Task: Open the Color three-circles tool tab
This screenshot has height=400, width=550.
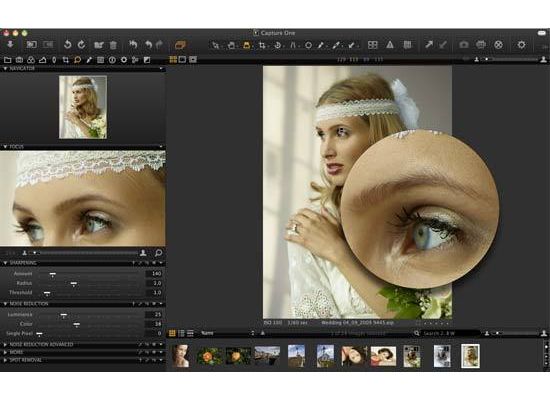Action: 31,60
